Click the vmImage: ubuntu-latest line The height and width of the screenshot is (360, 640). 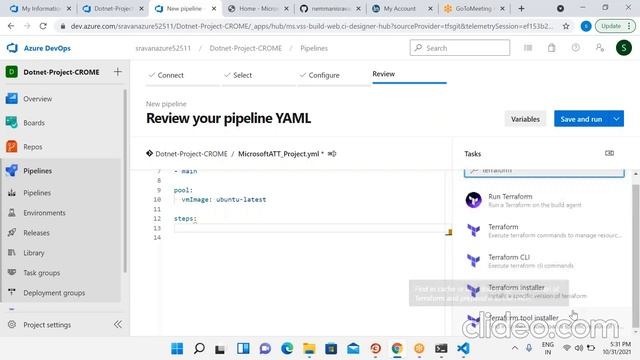coord(224,200)
